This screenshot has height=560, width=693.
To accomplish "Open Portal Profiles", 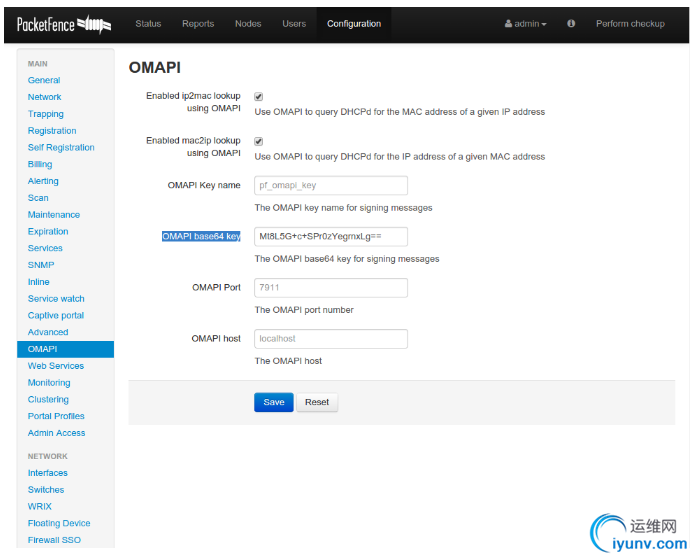I will click(x=56, y=416).
